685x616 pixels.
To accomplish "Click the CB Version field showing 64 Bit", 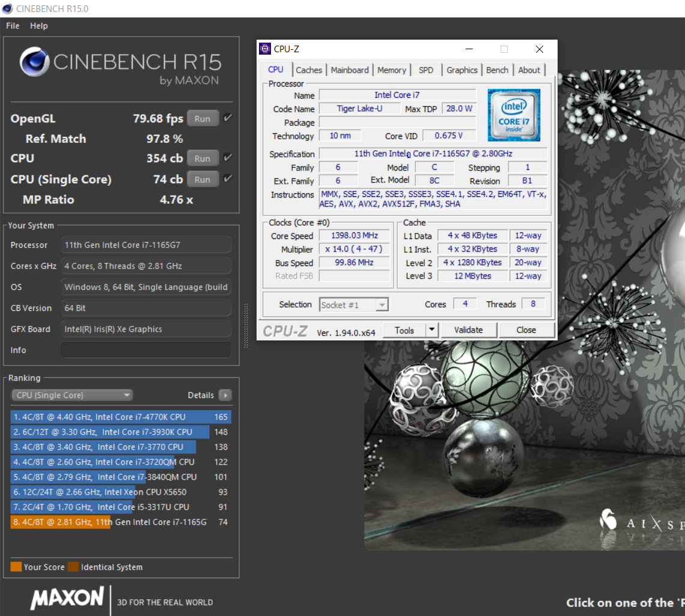I will [x=146, y=308].
